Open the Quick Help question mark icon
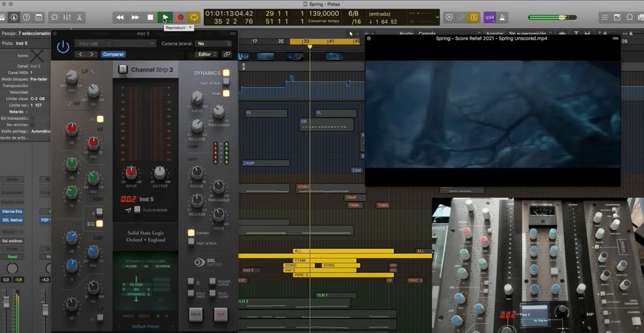The image size is (644, 333). [26, 17]
